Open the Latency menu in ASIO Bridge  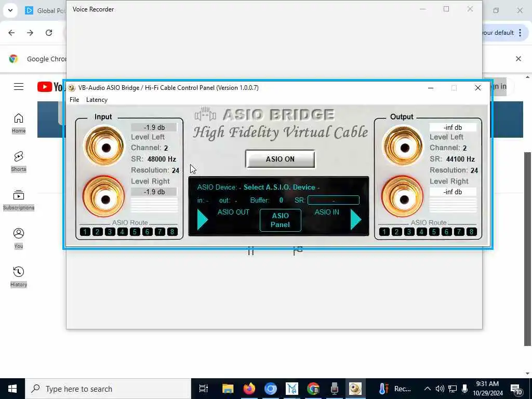pos(97,99)
